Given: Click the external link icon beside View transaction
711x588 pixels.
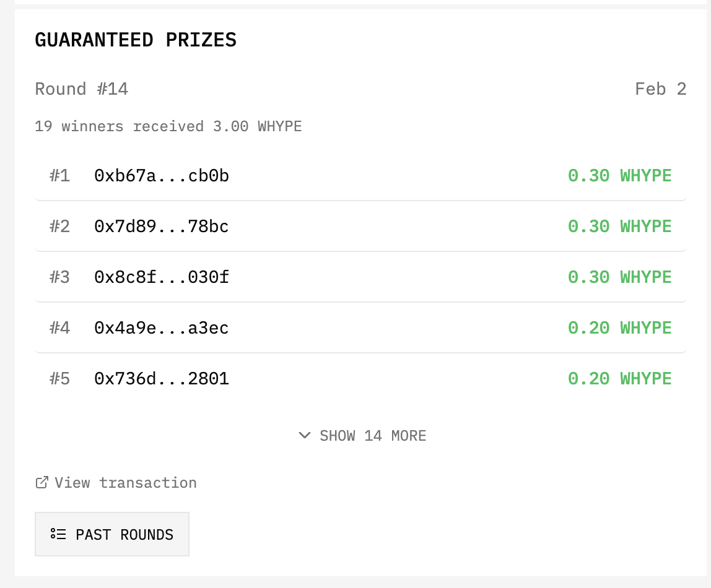Looking at the screenshot, I should pos(42,483).
